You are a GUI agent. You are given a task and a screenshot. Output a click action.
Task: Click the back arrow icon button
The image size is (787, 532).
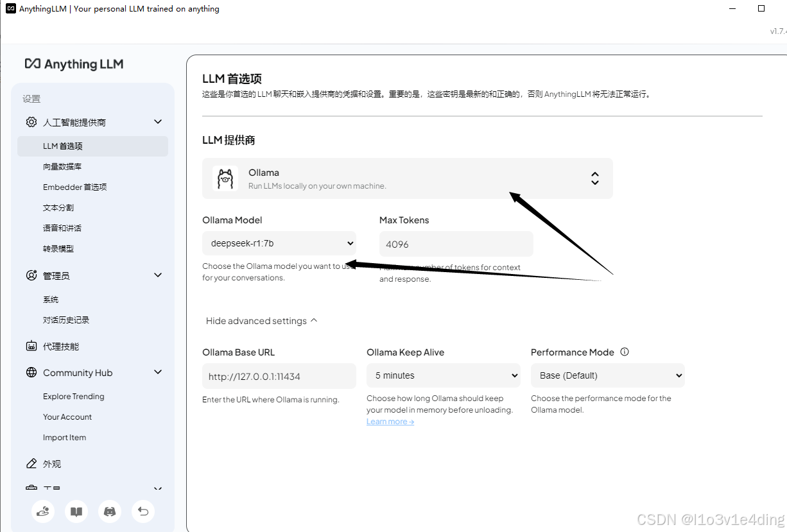pos(143,511)
